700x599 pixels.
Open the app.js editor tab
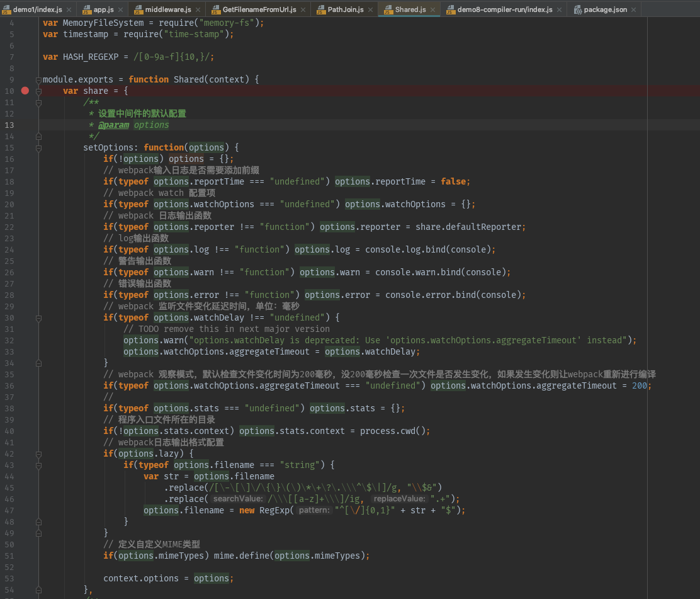(103, 9)
